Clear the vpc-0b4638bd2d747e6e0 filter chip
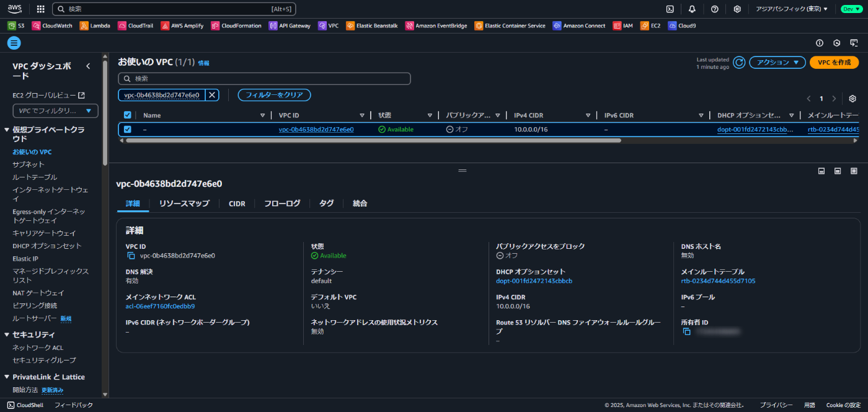This screenshot has height=412, width=868. click(212, 95)
